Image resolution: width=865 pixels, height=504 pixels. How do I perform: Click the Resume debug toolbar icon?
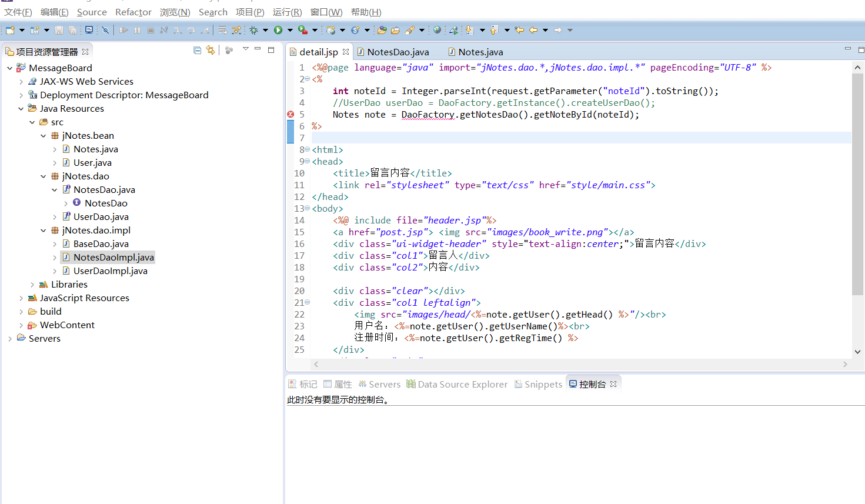(x=123, y=30)
